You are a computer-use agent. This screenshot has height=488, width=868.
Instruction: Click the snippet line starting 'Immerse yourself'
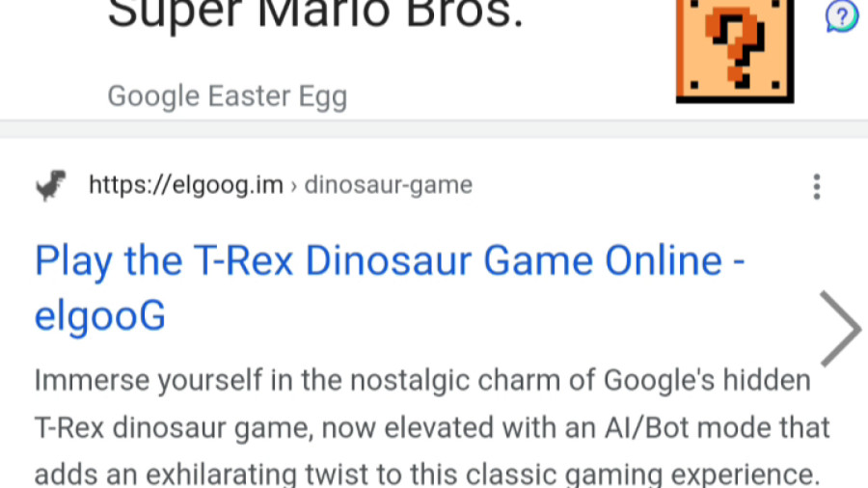422,381
